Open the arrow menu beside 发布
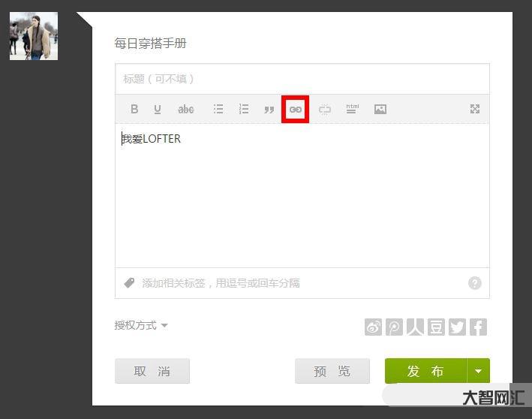 click(478, 371)
